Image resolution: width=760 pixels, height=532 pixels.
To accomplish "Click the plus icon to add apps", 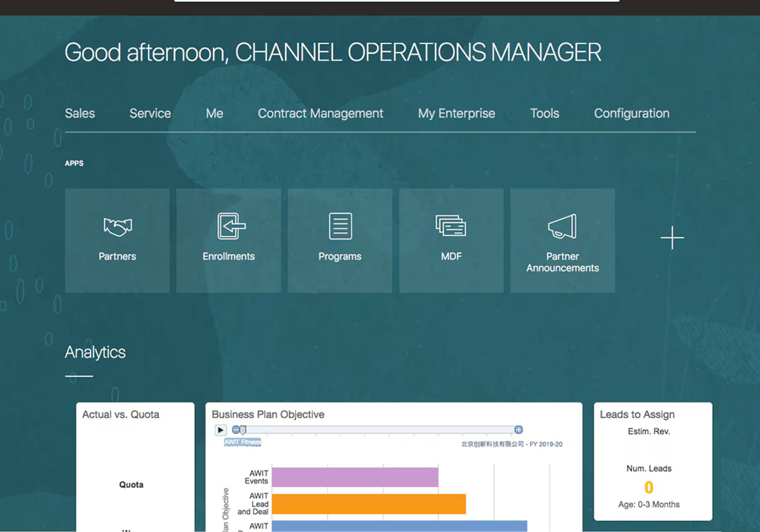I will [x=672, y=238].
